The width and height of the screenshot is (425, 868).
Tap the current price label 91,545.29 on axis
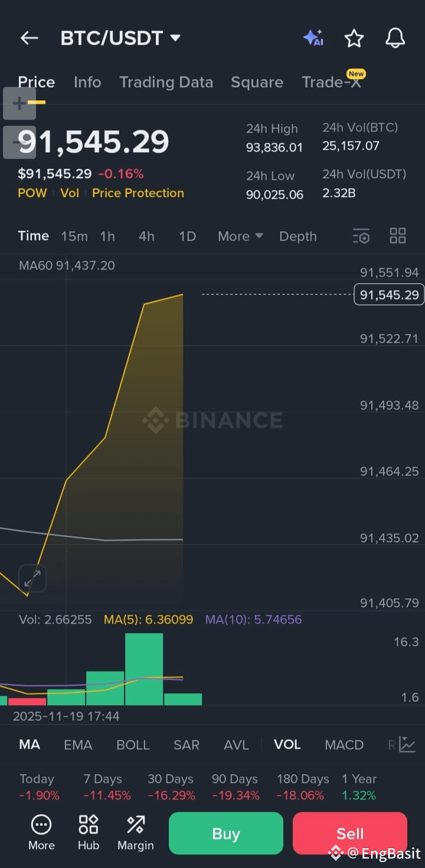(389, 294)
